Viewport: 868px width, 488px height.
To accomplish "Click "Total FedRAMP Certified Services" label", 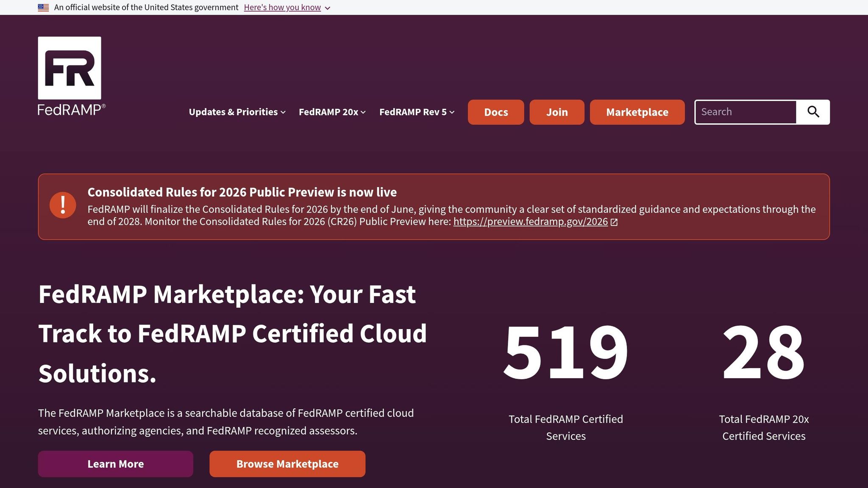I will tap(566, 427).
